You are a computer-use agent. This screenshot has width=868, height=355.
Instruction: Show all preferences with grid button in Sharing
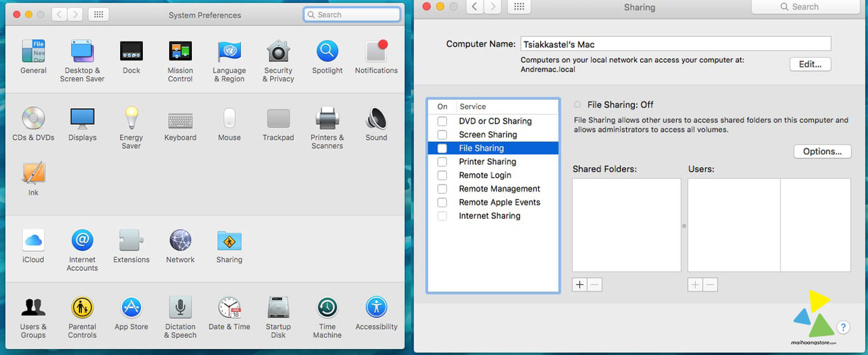tap(519, 7)
